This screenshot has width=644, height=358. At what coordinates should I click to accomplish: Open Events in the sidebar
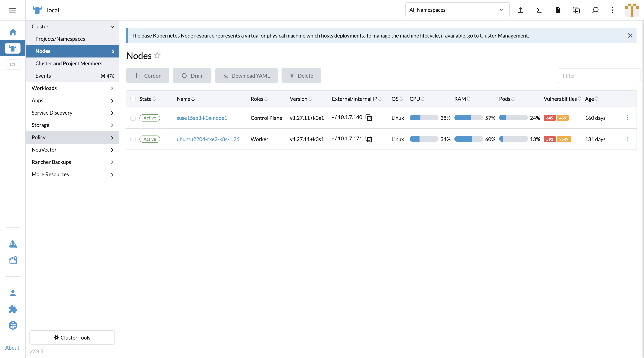click(43, 76)
